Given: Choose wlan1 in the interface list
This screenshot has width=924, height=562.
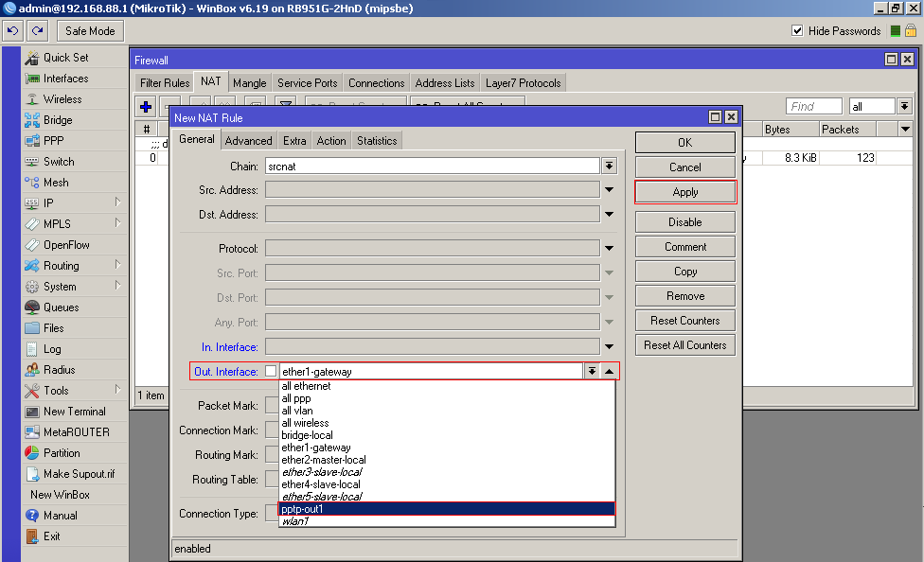Looking at the screenshot, I should pyautogui.click(x=447, y=521).
